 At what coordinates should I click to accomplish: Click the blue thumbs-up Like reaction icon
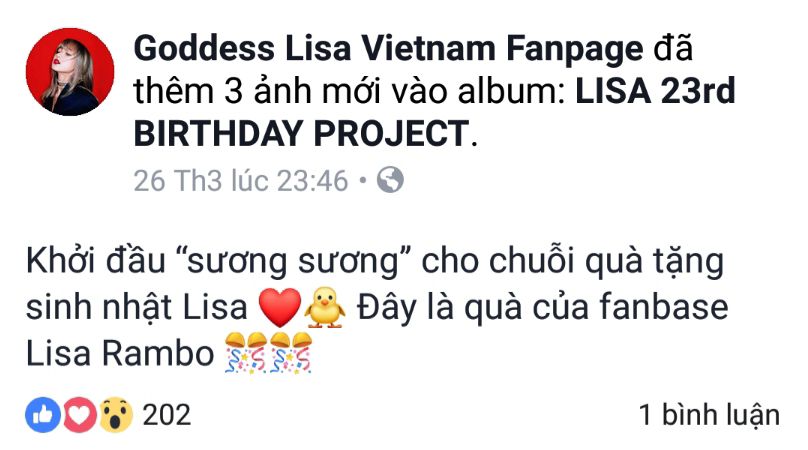coord(43,414)
